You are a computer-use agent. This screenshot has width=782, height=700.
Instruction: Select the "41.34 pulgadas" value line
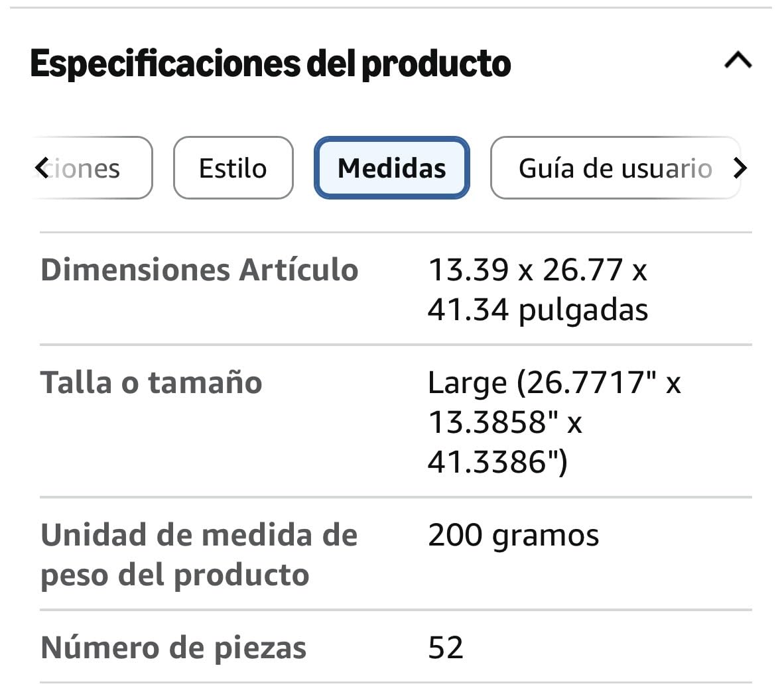(x=538, y=310)
